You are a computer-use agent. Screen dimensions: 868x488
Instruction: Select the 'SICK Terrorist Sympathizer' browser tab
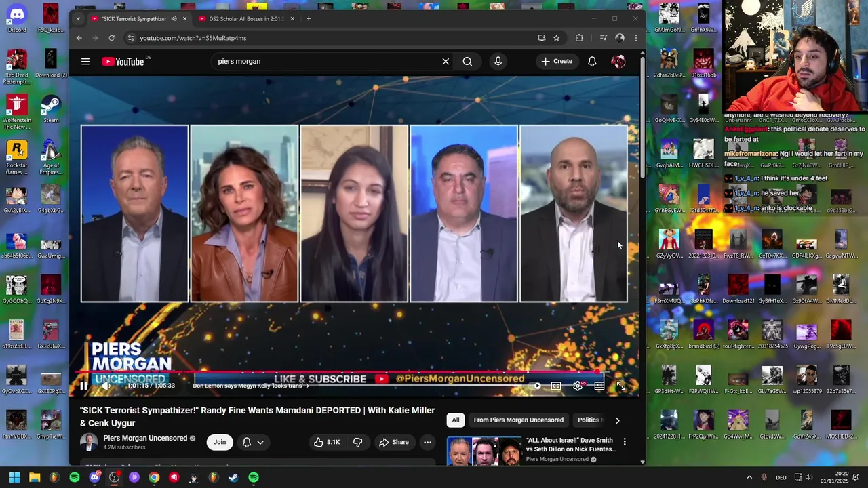[133, 18]
